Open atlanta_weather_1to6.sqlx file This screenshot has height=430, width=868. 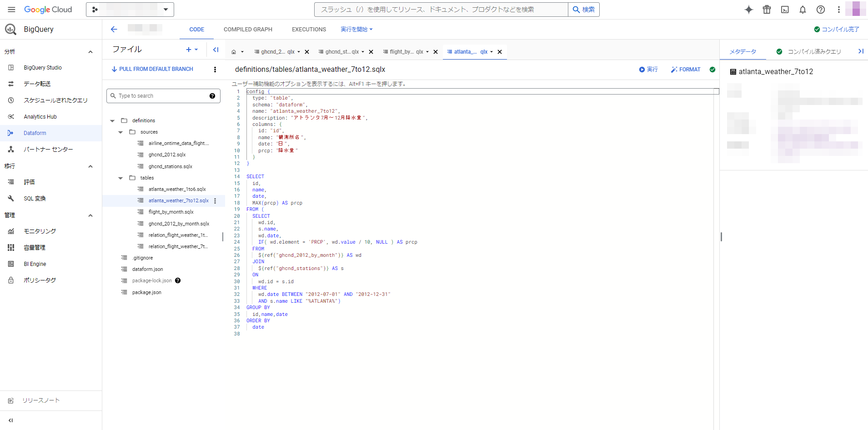[x=177, y=190]
